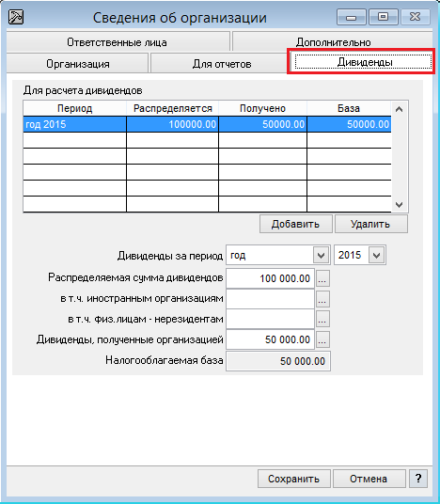Image resolution: width=440 pixels, height=504 pixels.
Task: Expand the year dropdown showing 2015
Action: point(377,256)
